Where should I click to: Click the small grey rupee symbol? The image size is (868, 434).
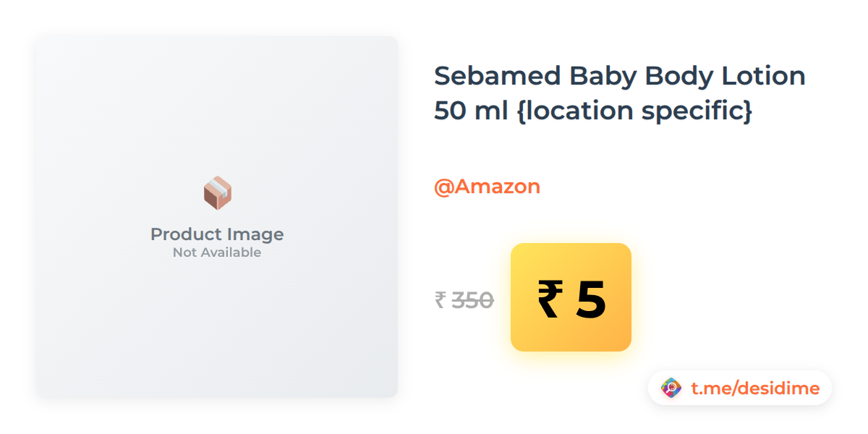(440, 299)
